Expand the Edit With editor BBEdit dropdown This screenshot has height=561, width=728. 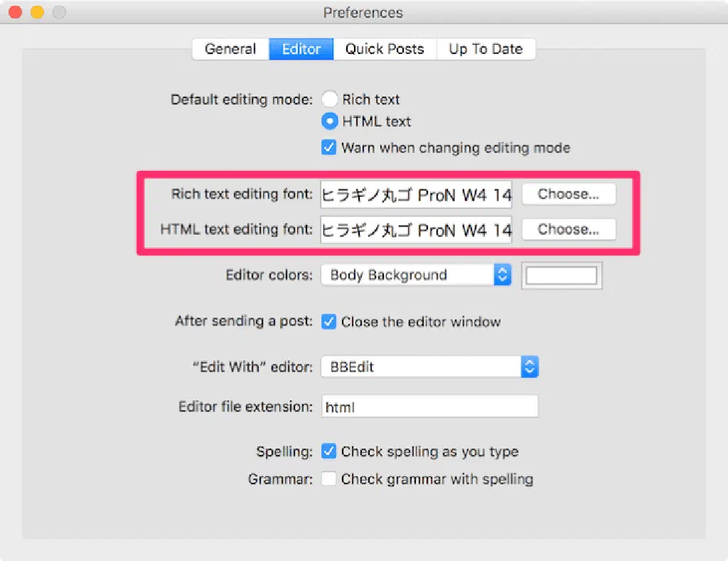click(x=429, y=367)
